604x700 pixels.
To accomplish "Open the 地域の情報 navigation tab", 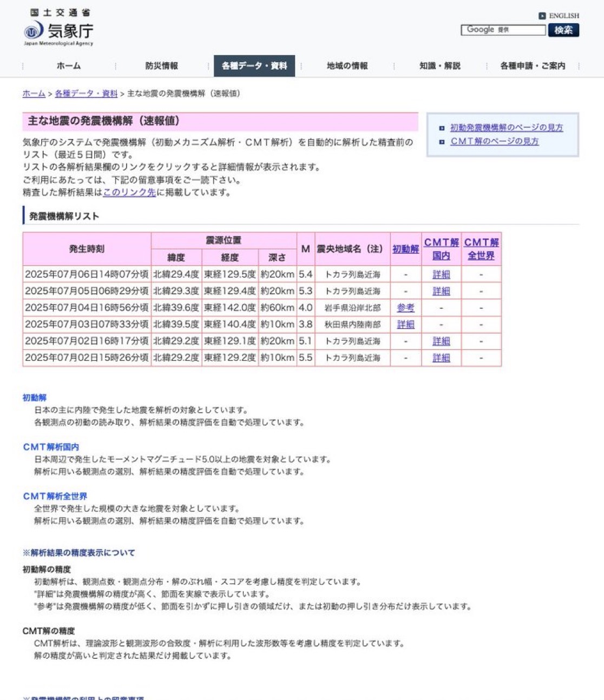I will (x=347, y=66).
